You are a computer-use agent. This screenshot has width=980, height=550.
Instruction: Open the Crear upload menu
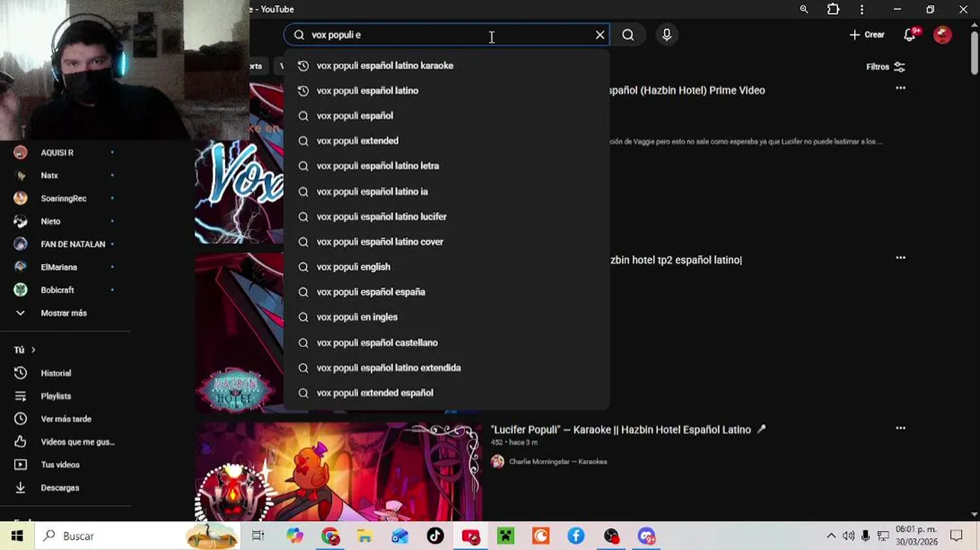pos(867,35)
